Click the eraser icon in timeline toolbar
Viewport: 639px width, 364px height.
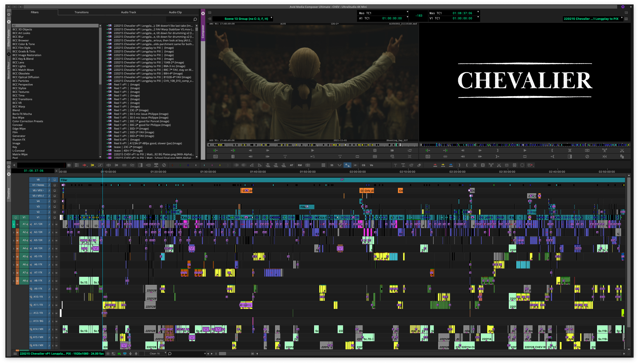[x=419, y=165]
